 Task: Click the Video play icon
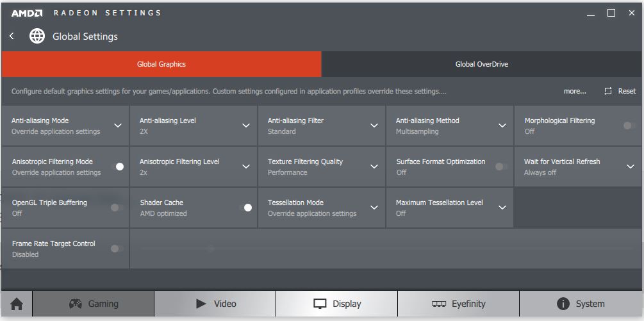[201, 304]
